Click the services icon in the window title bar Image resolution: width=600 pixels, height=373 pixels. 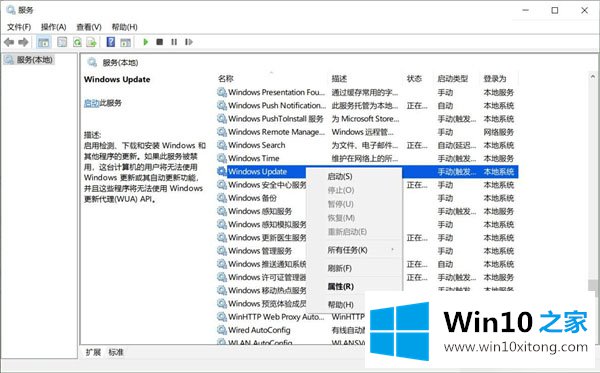pyautogui.click(x=11, y=10)
